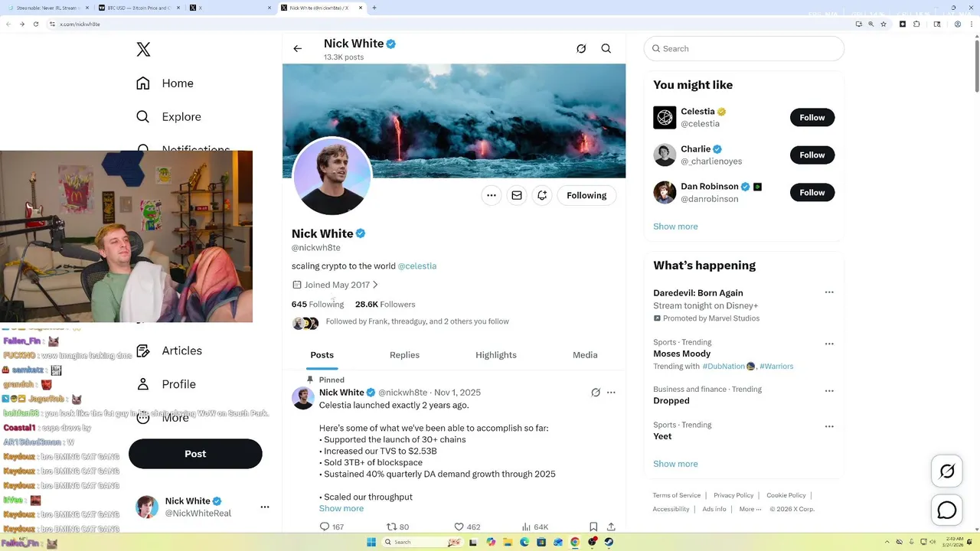Click the Windows taskbar search box

[423, 542]
